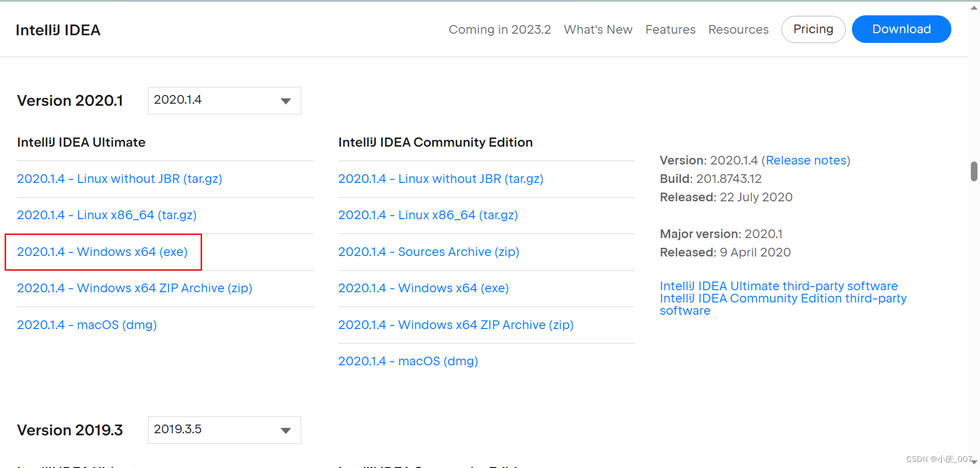Open the 2020.1.4 Release notes
Image resolution: width=980 pixels, height=468 pixels.
click(805, 160)
